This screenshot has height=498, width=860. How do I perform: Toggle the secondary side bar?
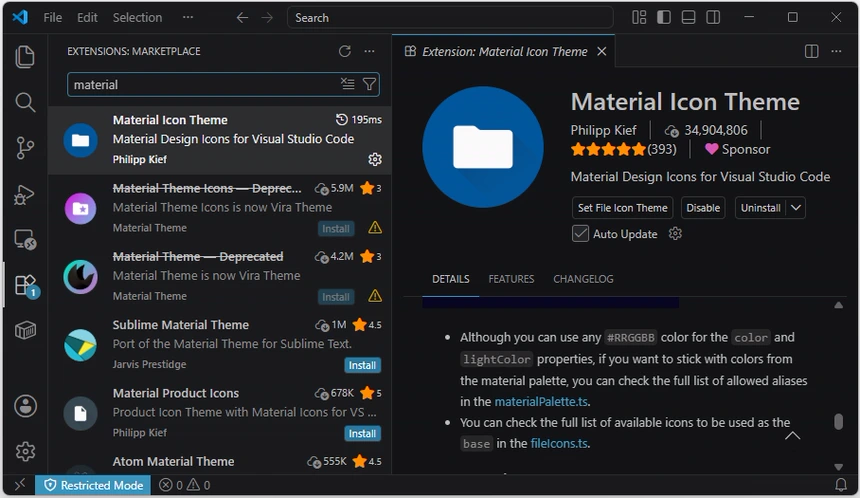pyautogui.click(x=713, y=17)
